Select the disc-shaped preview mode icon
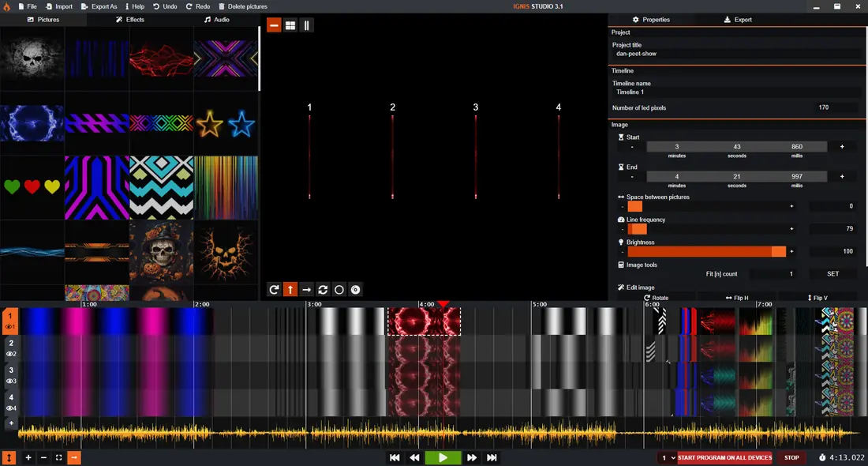868x466 pixels. click(355, 290)
